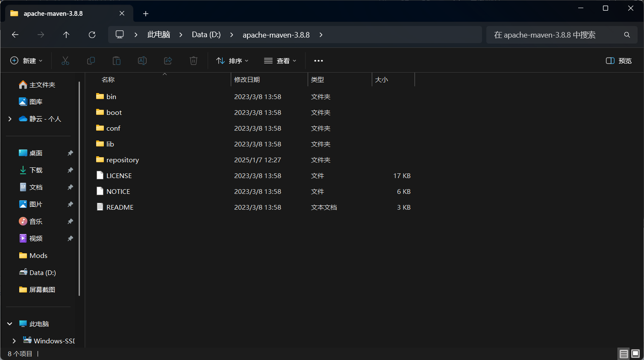
Task: Click the chevron after apache-maven-3.8.8 in the address bar
Action: tap(321, 35)
